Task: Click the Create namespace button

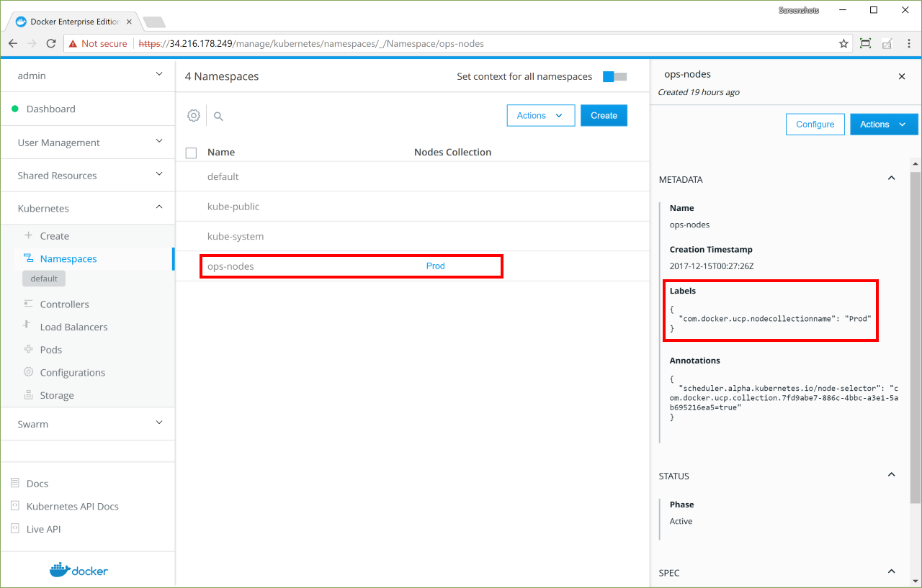Action: coord(604,116)
